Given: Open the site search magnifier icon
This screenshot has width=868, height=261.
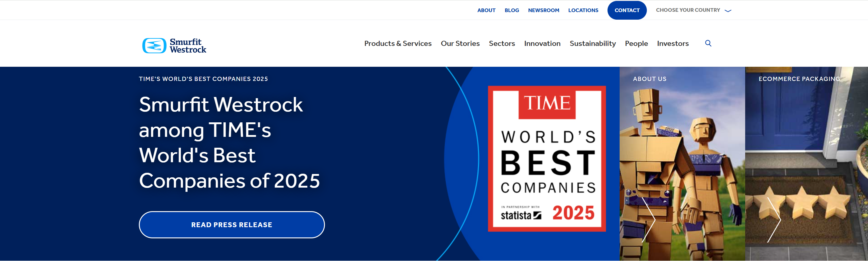Looking at the screenshot, I should pos(708,43).
